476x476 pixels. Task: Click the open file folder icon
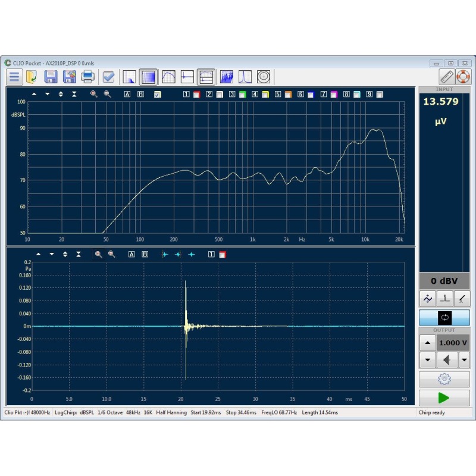tap(32, 77)
